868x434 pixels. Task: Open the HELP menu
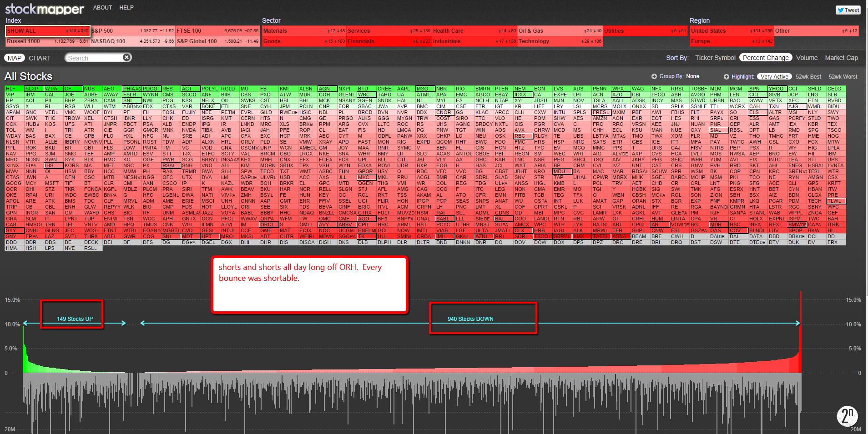point(126,8)
